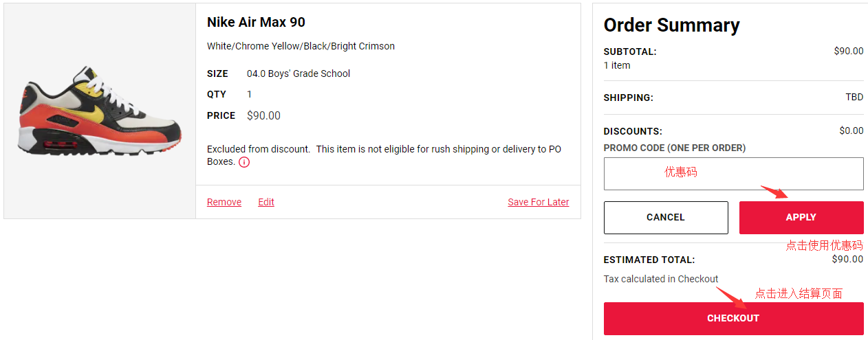Click the "Tax calculated in Checkout" note

coord(660,279)
